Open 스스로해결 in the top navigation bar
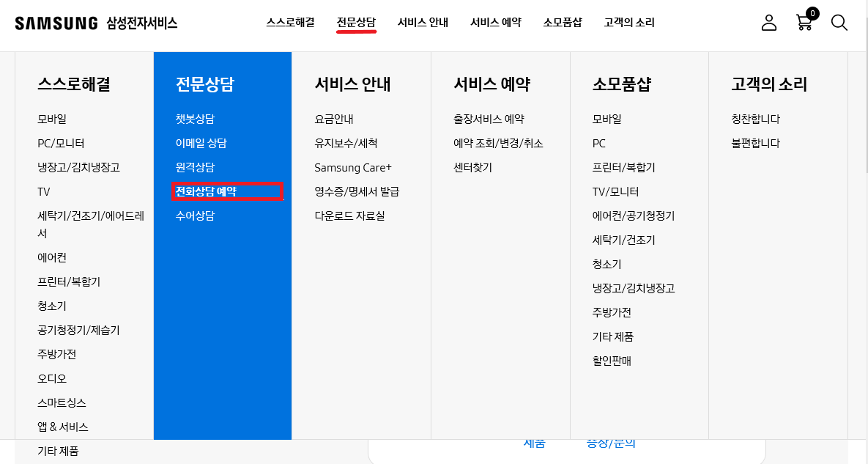This screenshot has width=868, height=464. click(x=291, y=23)
